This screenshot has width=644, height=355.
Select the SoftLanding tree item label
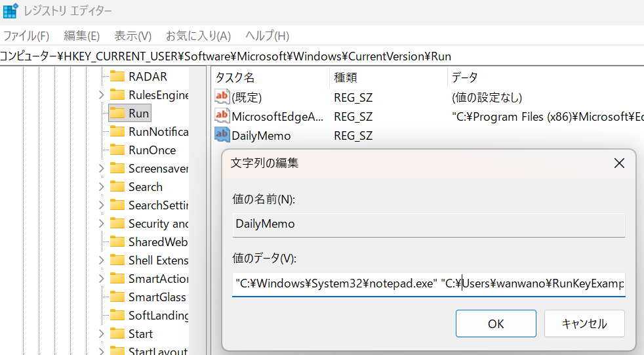[x=159, y=316]
